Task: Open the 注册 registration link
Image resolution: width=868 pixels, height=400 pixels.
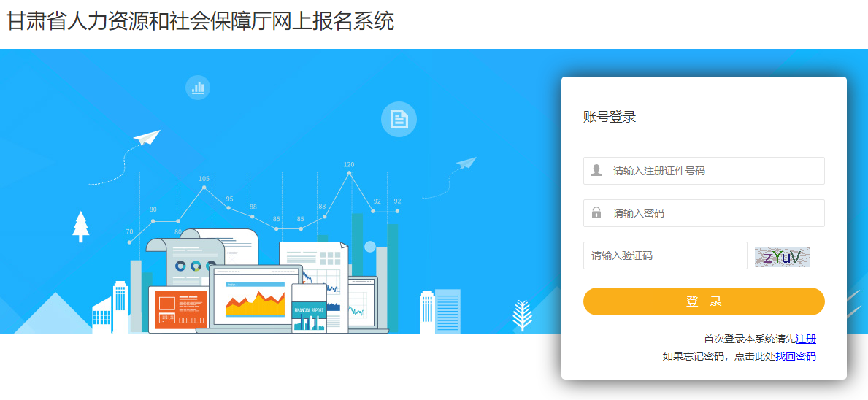Action: (x=805, y=339)
